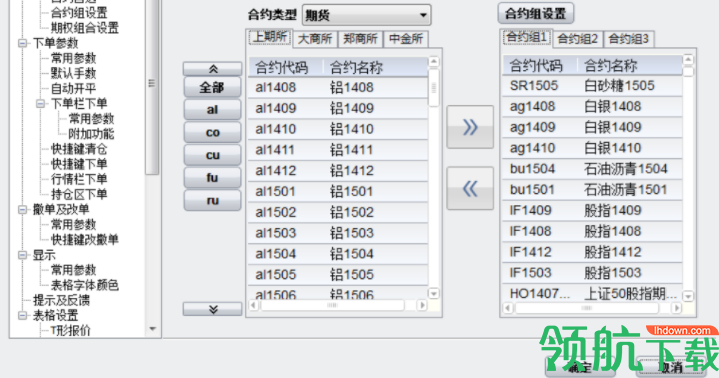This screenshot has width=719, height=378.
Task: Click the double down chevron below the product filters
Action: pyautogui.click(x=212, y=309)
